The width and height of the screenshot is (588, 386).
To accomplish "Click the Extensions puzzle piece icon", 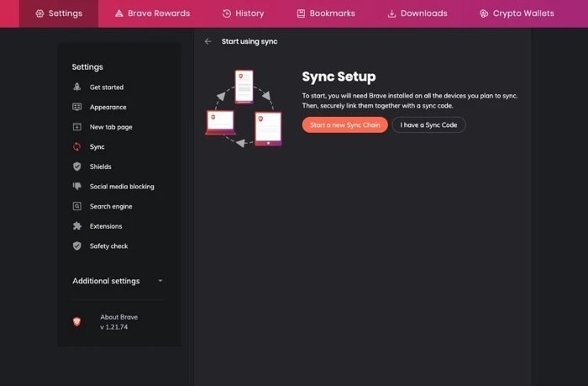I will [77, 226].
